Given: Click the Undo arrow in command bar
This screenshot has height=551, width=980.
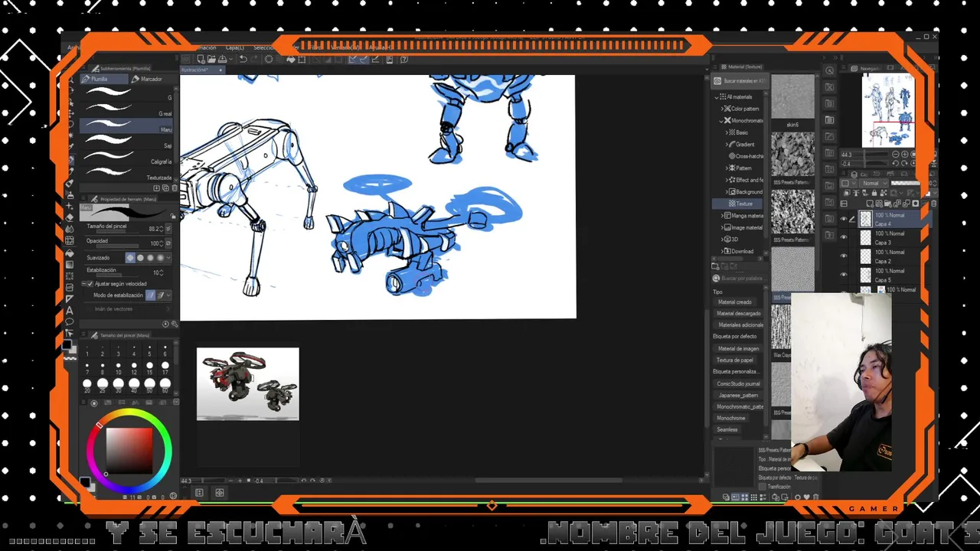Looking at the screenshot, I should (x=243, y=60).
